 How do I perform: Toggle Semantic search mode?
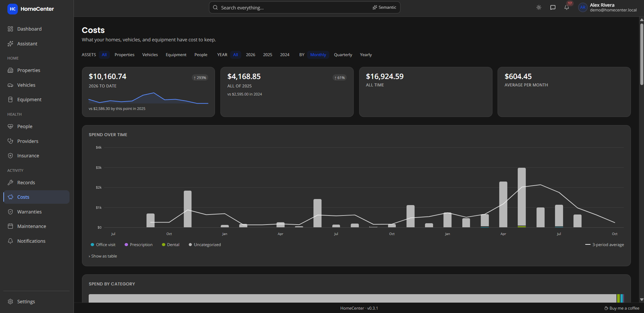[384, 7]
